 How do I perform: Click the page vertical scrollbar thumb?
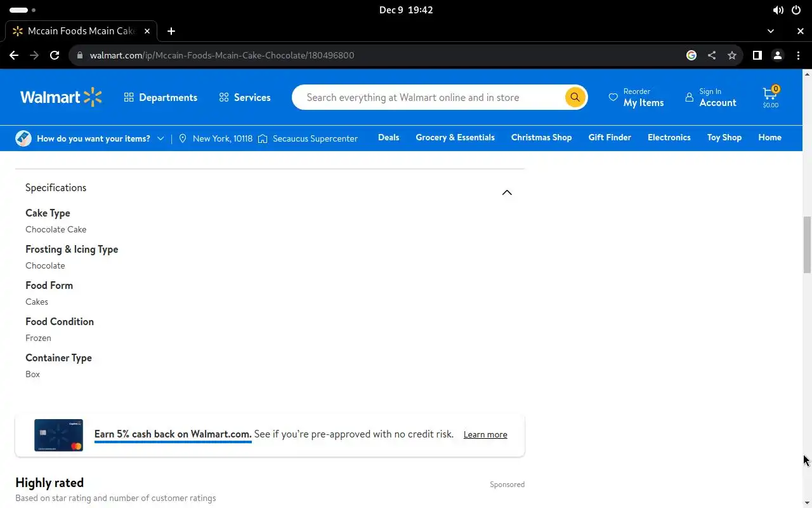tap(807, 244)
